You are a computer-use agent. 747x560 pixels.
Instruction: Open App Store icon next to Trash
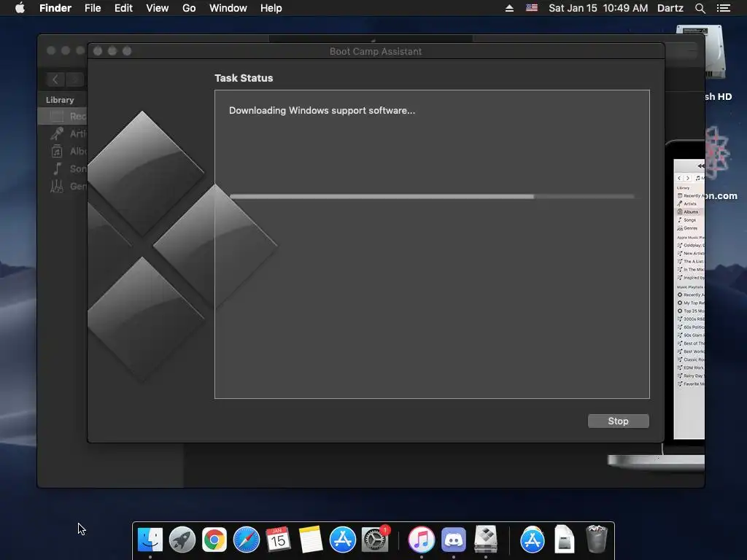(x=532, y=540)
